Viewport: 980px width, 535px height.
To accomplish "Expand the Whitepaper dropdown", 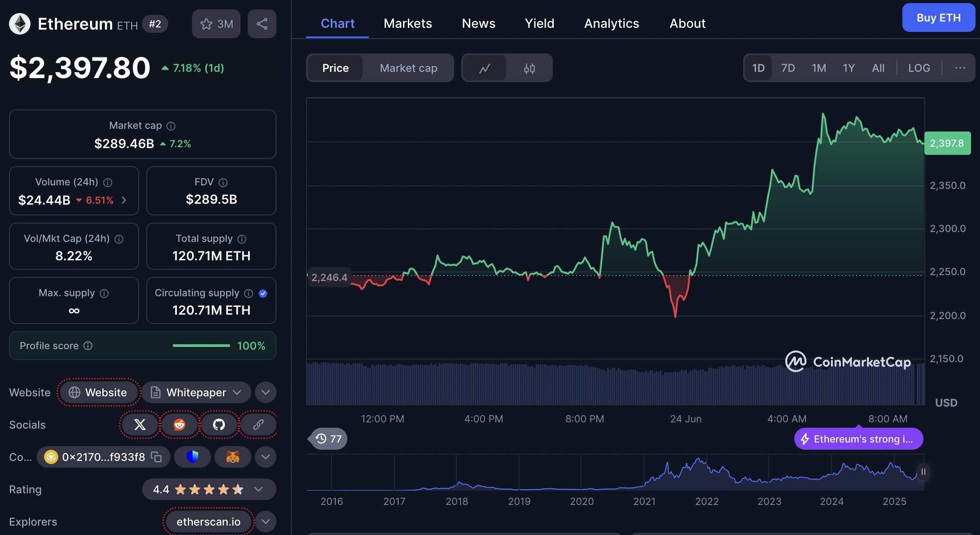I will coord(196,392).
